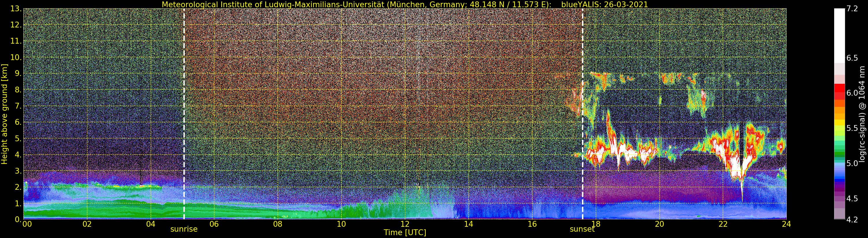Click the '5.0' colorbar value

point(852,163)
